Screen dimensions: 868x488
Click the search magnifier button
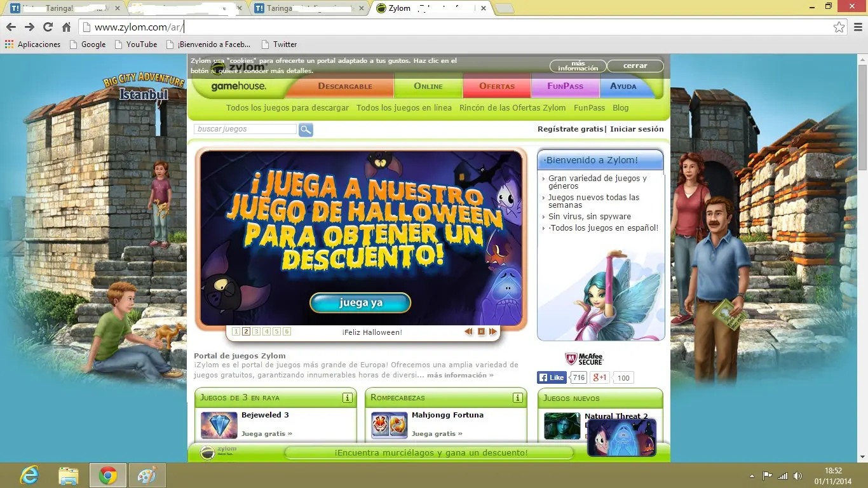click(306, 130)
